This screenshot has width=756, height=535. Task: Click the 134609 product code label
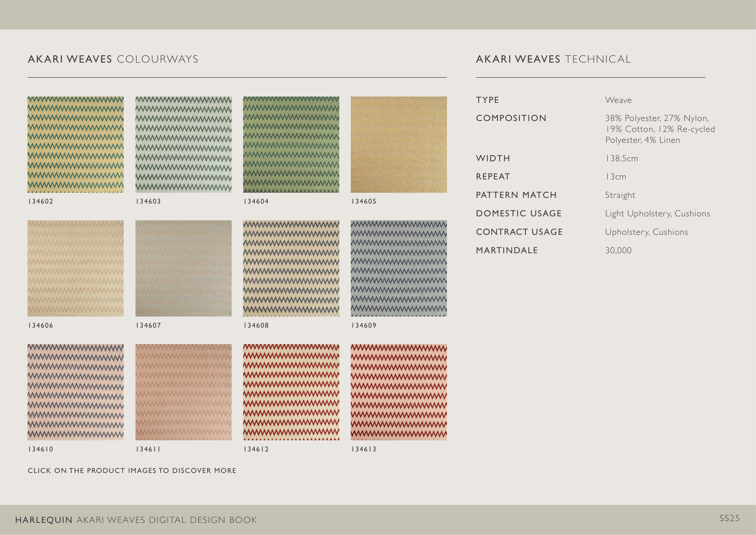coord(363,326)
